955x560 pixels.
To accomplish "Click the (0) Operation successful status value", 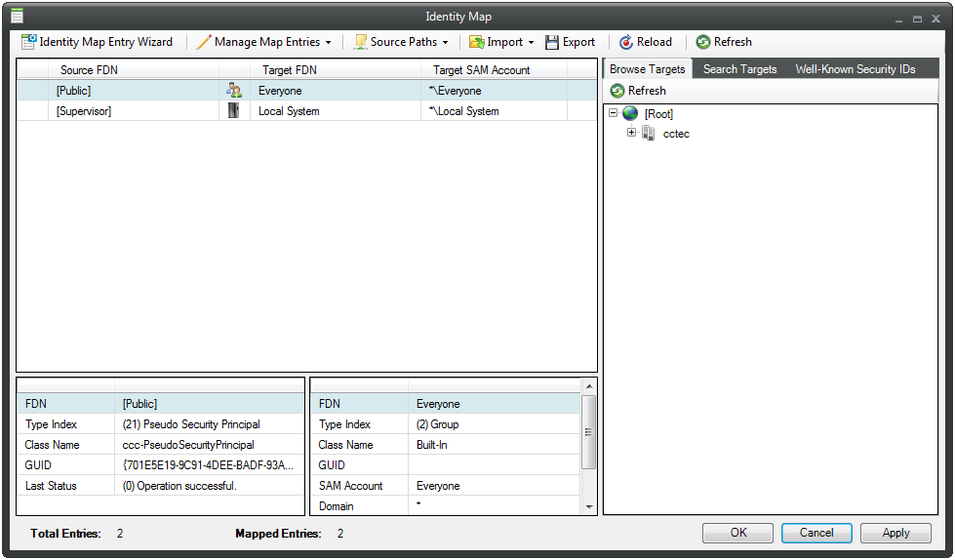I will [209, 486].
